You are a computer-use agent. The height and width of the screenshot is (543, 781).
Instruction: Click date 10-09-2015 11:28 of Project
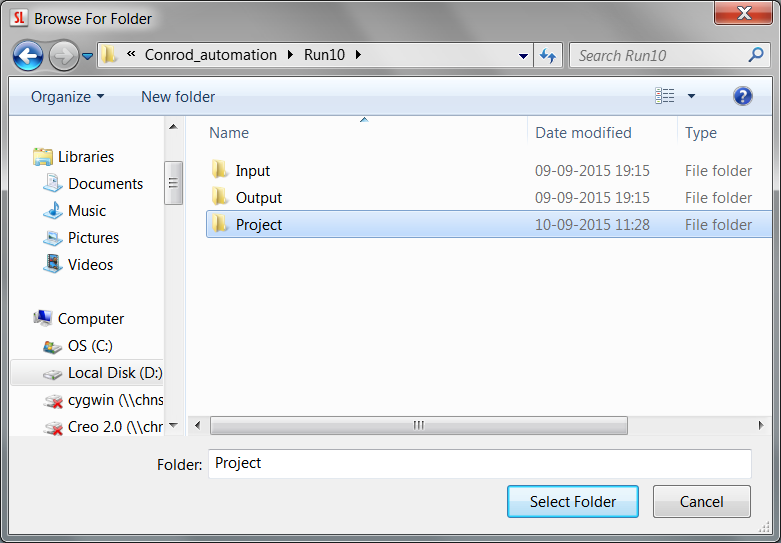[592, 225]
